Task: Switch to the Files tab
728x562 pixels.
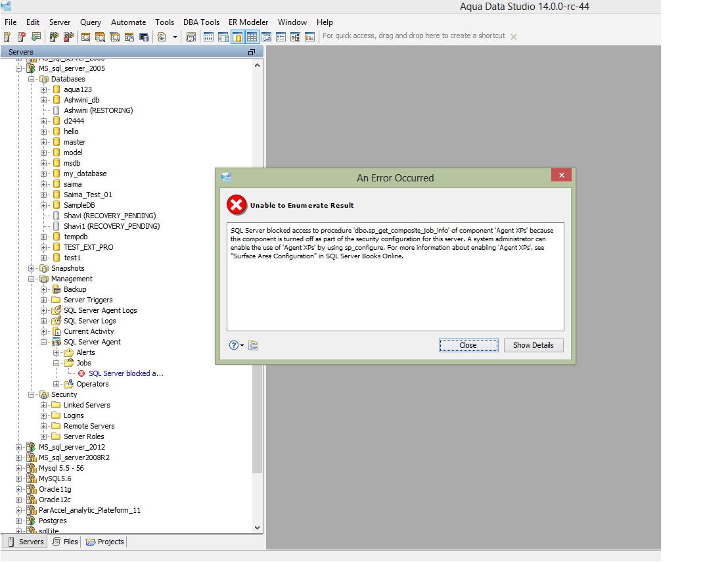Action: [x=65, y=542]
